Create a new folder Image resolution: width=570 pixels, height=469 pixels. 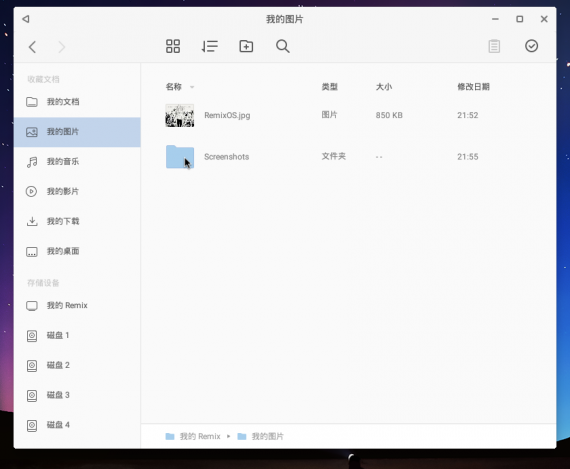(246, 46)
